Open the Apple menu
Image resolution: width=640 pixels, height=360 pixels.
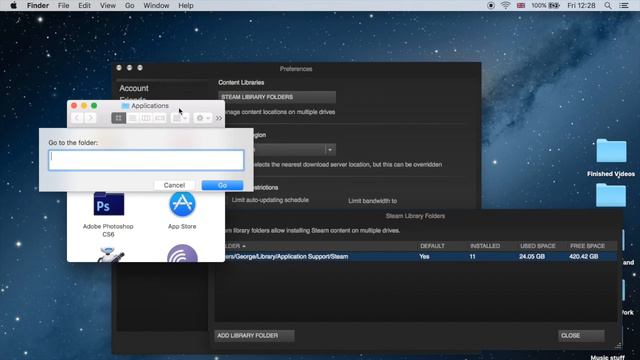[13, 6]
